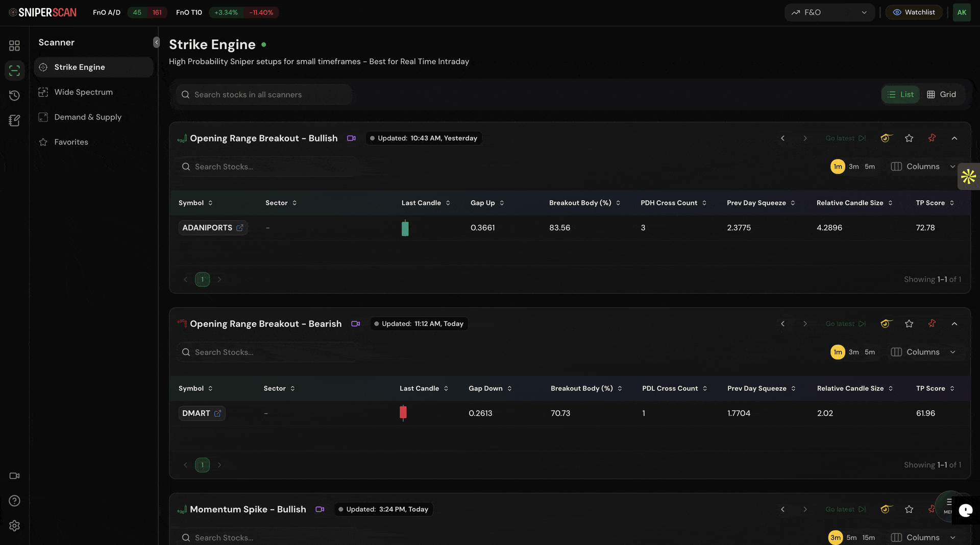Play video tutorial for Opening Range Breakout Bullish

pos(351,138)
